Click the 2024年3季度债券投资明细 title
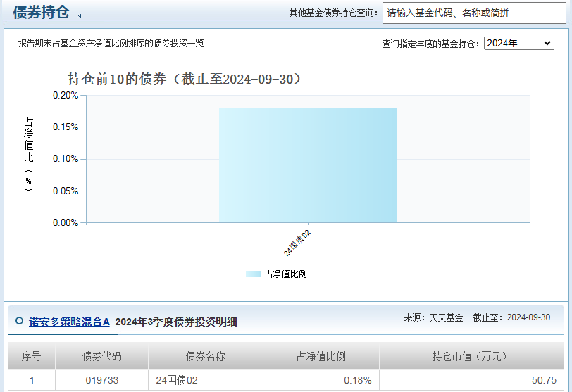The height and width of the screenshot is (392, 572). [x=176, y=322]
